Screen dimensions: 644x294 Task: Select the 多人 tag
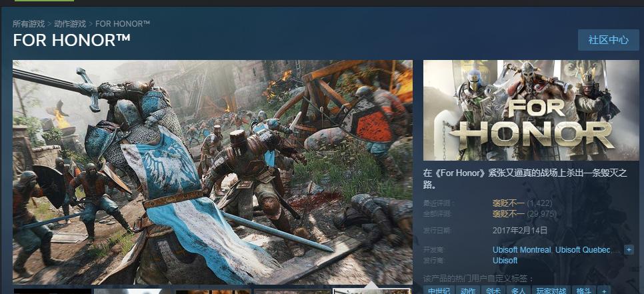coord(518,290)
